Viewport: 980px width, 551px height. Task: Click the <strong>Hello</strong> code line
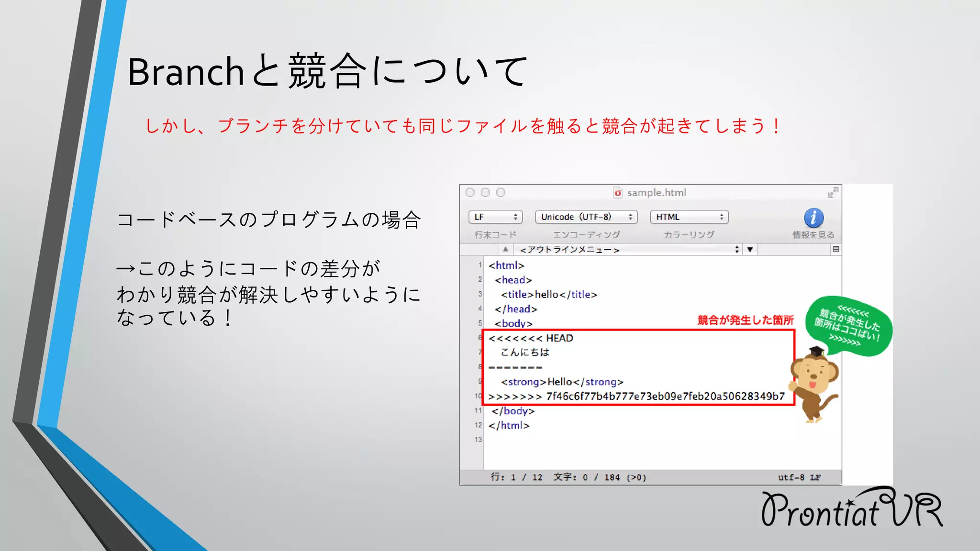coord(562,382)
